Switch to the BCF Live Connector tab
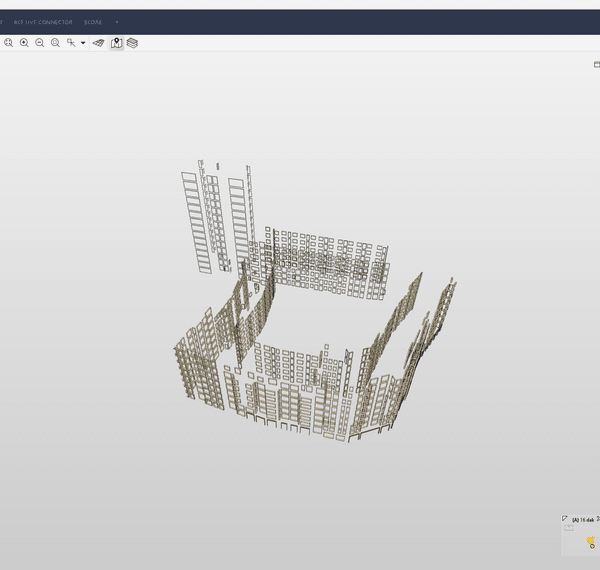This screenshot has height=570, width=600. coord(43,22)
